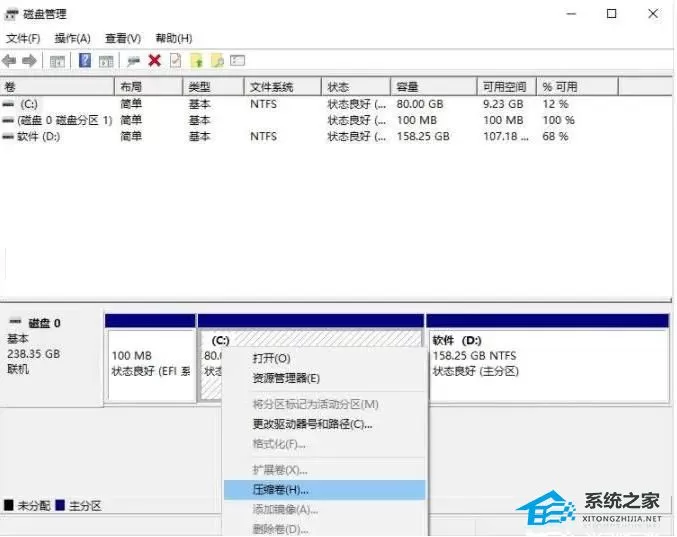Click the 9.23 GB free space cell
The width and height of the screenshot is (677, 537).
pyautogui.click(x=503, y=104)
